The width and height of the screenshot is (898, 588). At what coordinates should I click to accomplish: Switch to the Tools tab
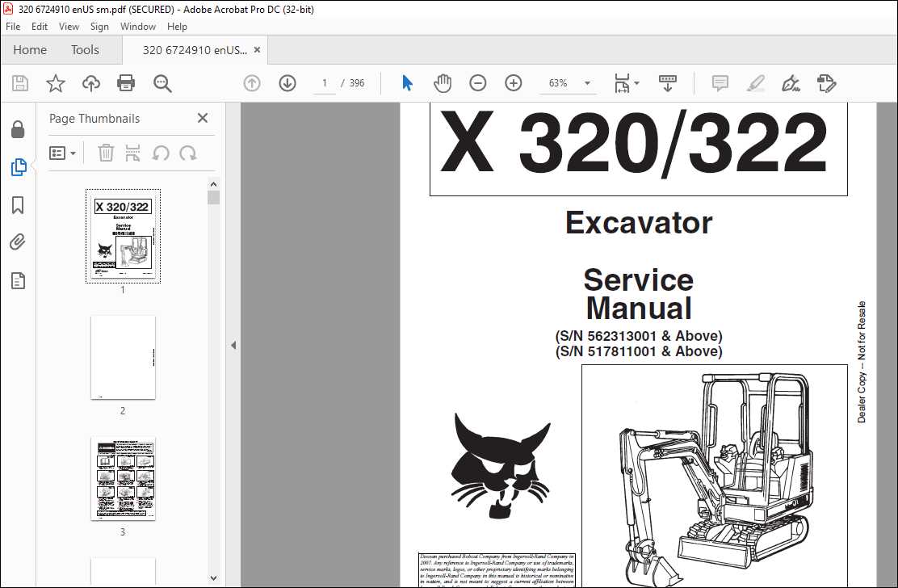click(x=85, y=50)
